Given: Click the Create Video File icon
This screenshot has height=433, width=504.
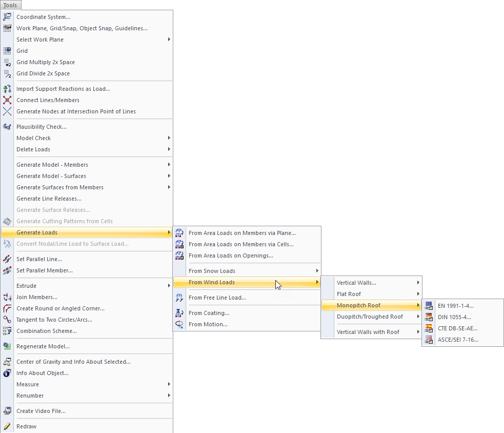Looking at the screenshot, I should click(x=7, y=411).
